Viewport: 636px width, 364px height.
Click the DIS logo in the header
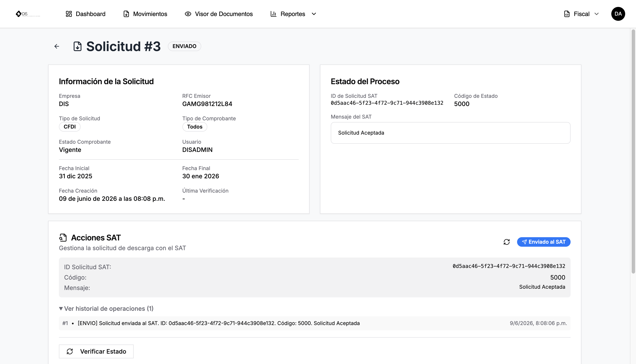28,14
